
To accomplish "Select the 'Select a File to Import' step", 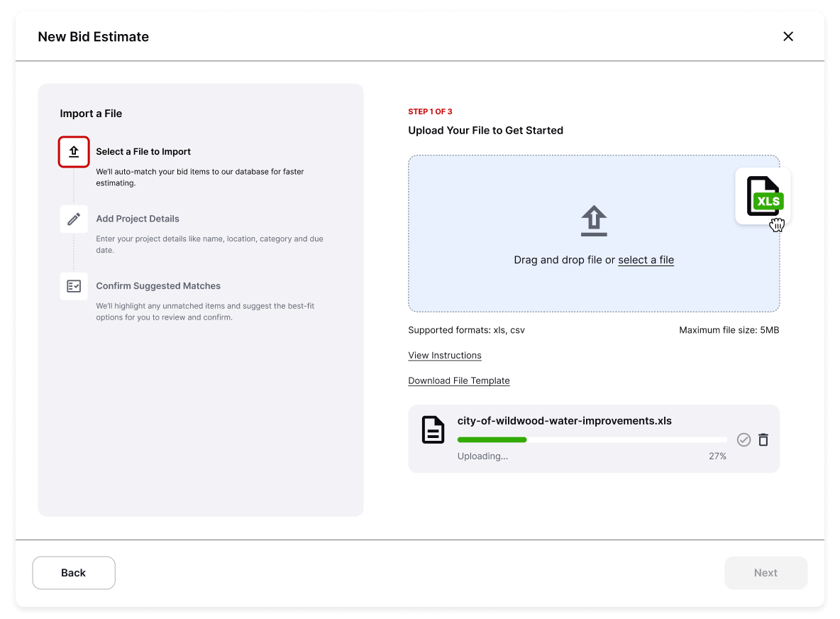I will point(143,152).
